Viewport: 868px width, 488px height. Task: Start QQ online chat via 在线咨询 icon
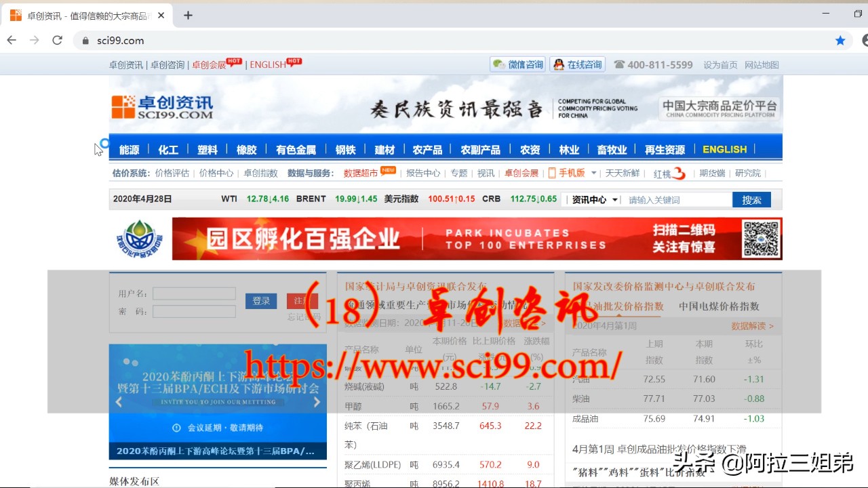pos(577,64)
